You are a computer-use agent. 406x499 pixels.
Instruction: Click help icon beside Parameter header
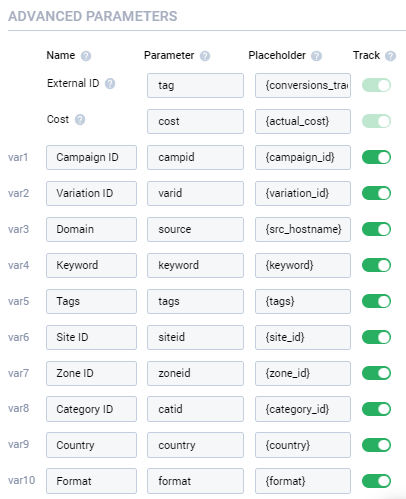pyautogui.click(x=205, y=56)
